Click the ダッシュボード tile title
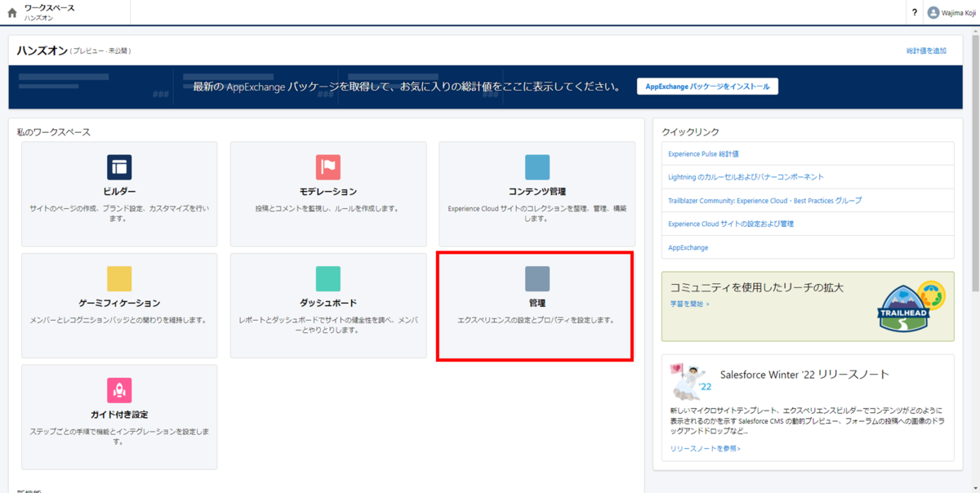This screenshot has width=980, height=493. tap(328, 303)
